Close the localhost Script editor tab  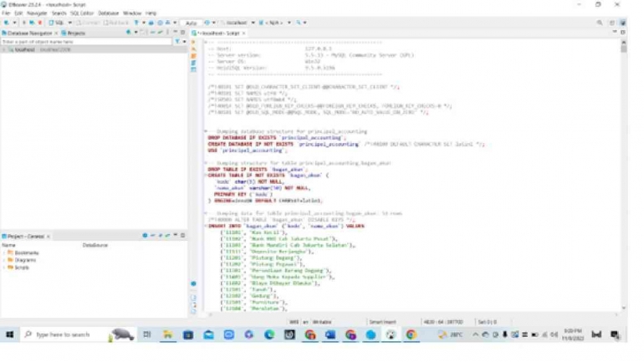point(243,33)
